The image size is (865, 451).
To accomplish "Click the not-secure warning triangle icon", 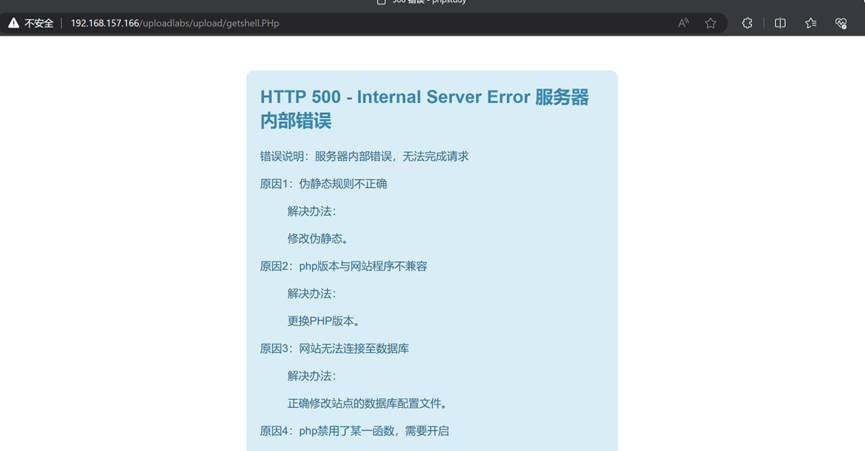I will [x=13, y=23].
